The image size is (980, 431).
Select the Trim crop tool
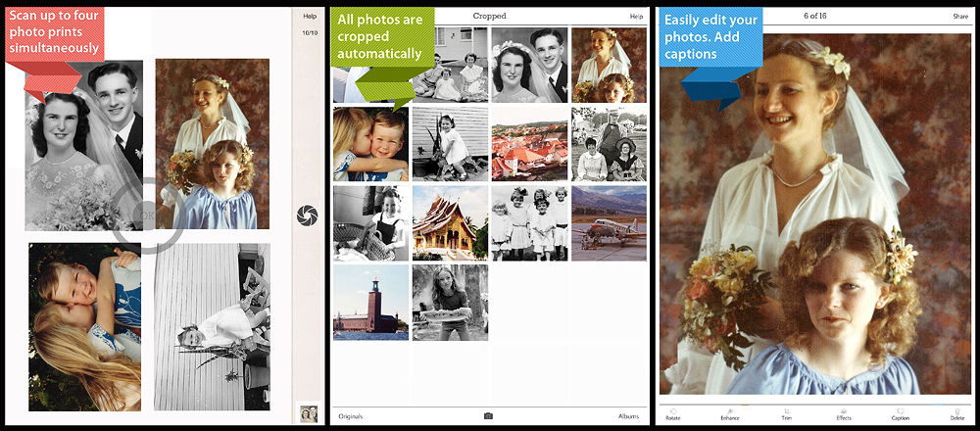click(787, 414)
